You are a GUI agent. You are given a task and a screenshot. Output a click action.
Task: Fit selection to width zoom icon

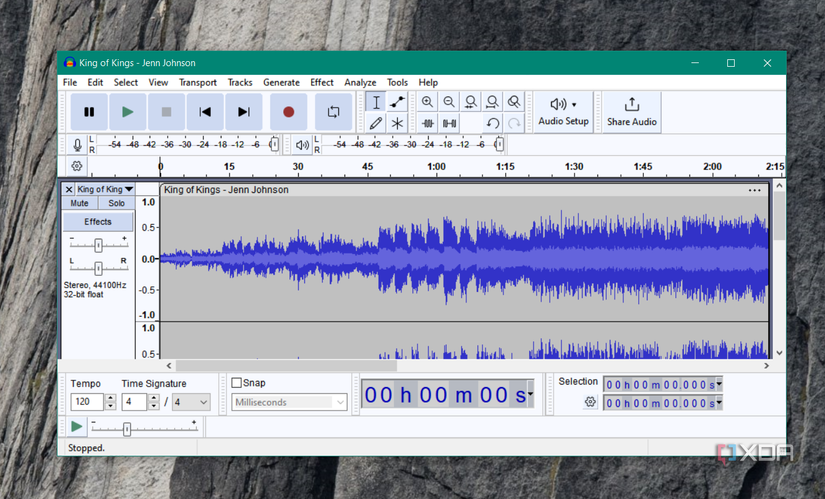tap(470, 102)
